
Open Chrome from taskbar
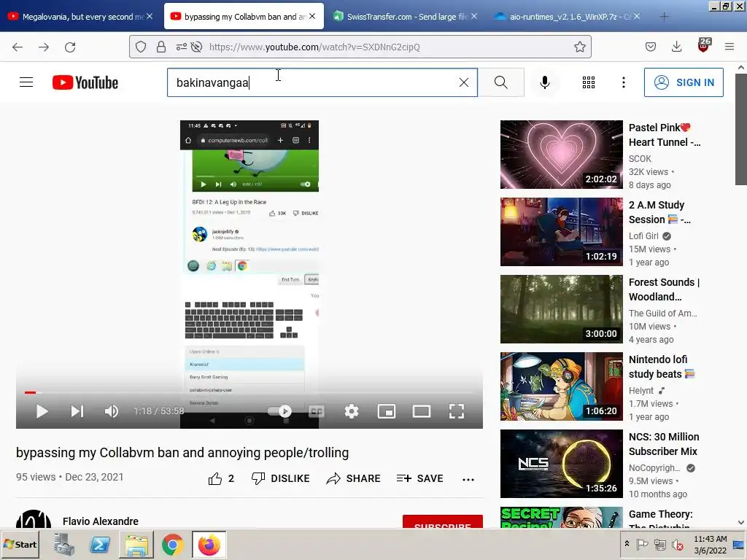[x=172, y=544]
